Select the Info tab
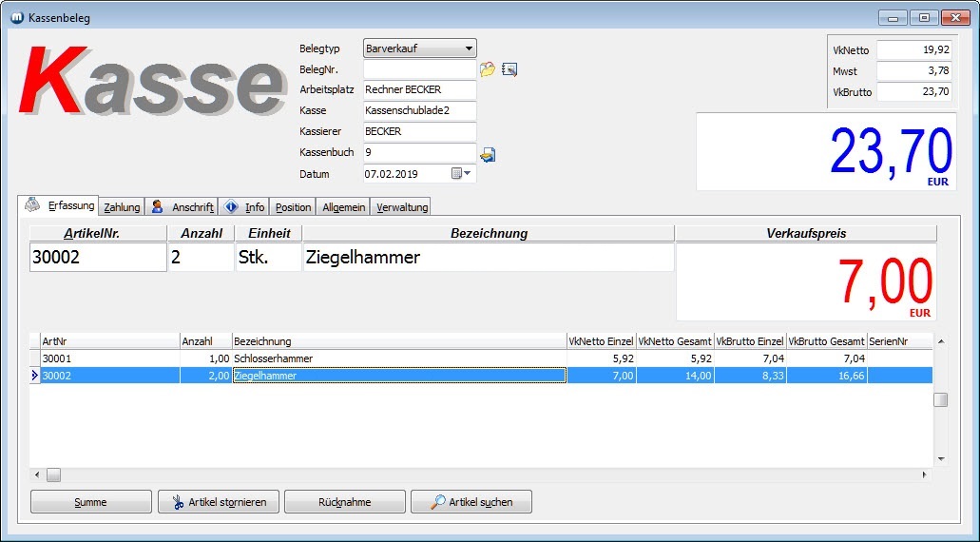Screen dimensions: 980x542 point(244,207)
